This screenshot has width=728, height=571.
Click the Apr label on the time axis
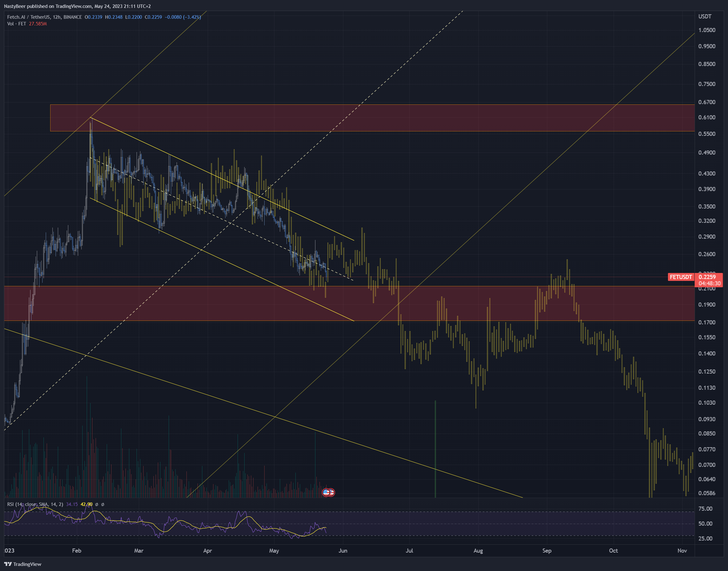(207, 551)
